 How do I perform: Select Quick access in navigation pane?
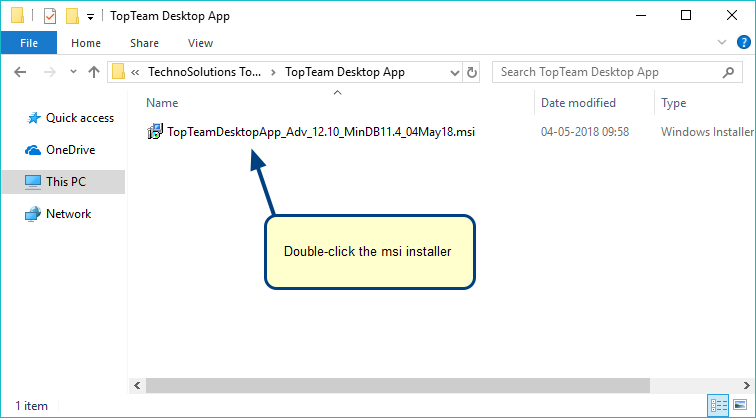pyautogui.click(x=80, y=118)
